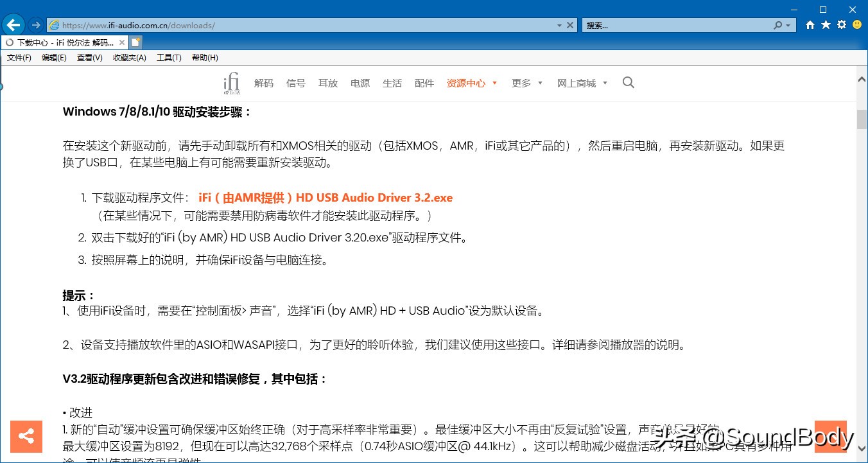Click the orange share icon

coord(26,436)
